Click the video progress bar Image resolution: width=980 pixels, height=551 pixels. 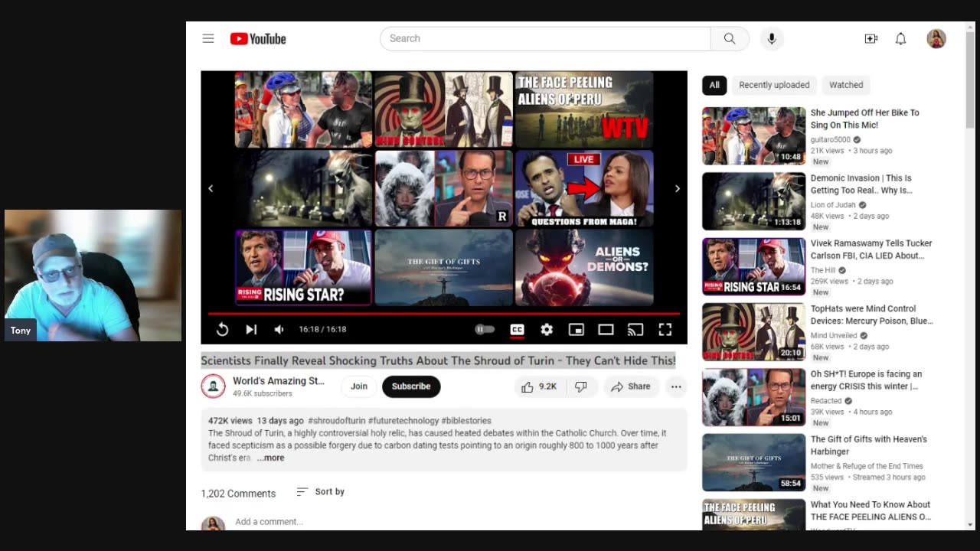click(444, 314)
